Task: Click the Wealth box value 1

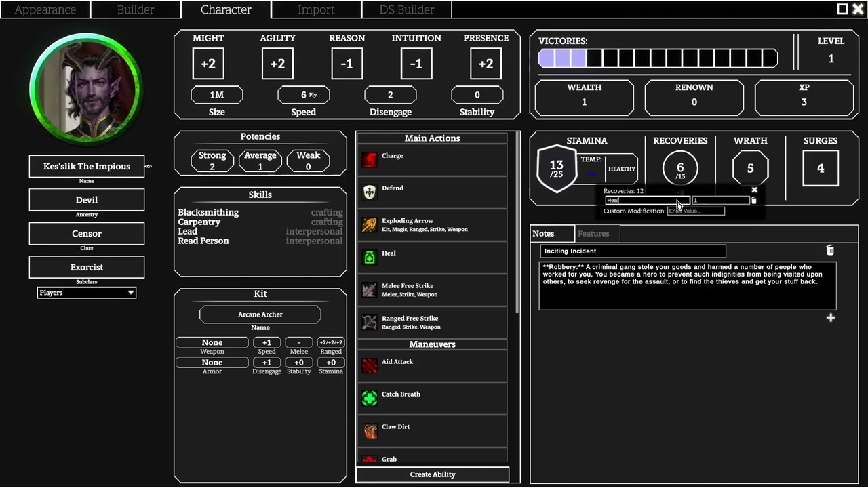Action: pyautogui.click(x=584, y=97)
